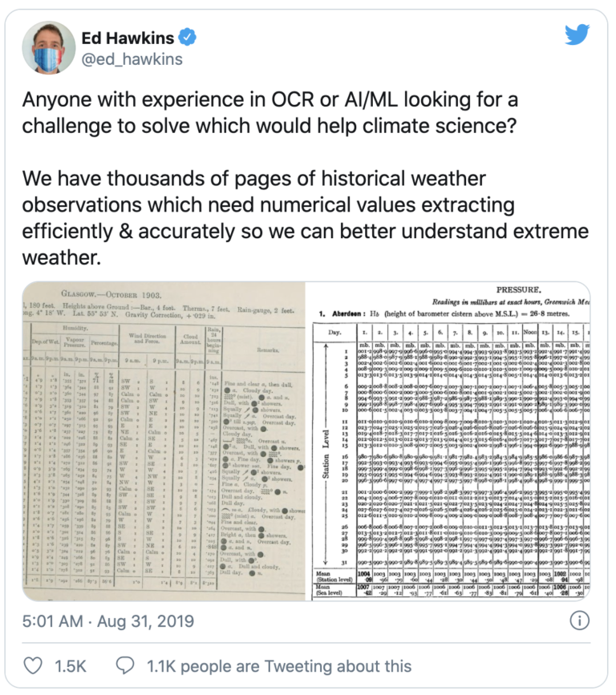Viewport: 616px width, 695px height.
Task: Click the historical weather observations paragraph
Action: pyautogui.click(x=306, y=217)
